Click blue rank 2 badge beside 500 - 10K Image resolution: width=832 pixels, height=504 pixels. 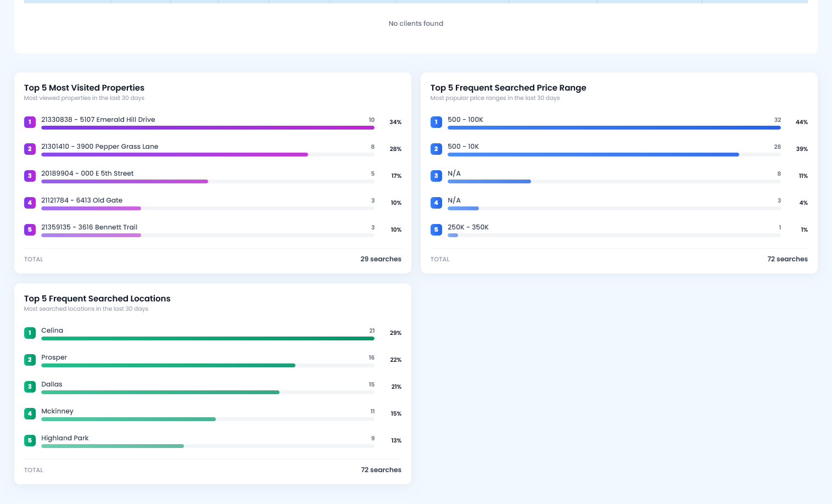(x=436, y=149)
